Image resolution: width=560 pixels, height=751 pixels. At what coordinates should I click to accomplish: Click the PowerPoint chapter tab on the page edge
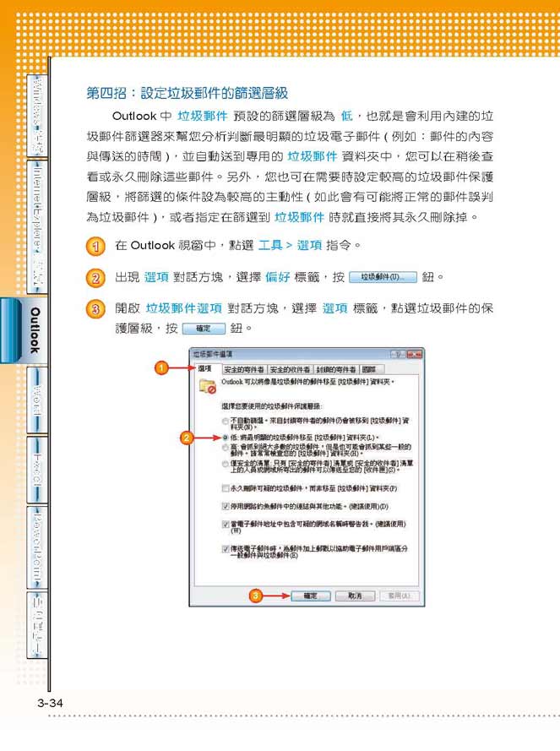point(37,547)
